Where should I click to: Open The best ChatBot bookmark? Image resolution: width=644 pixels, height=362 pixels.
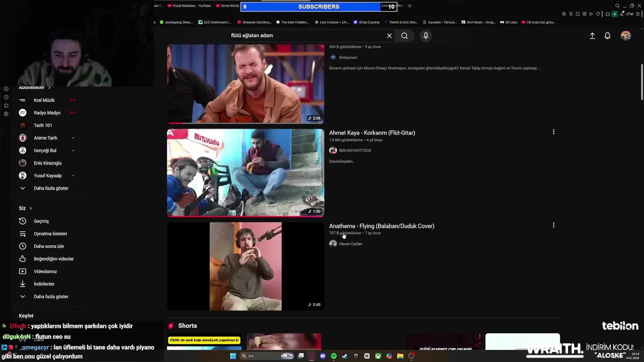[292, 22]
